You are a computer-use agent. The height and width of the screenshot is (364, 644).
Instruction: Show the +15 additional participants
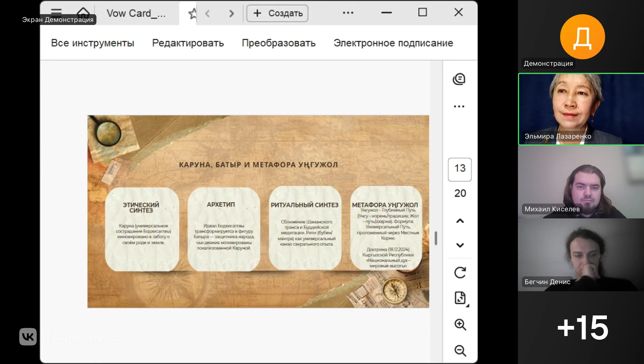tap(582, 327)
